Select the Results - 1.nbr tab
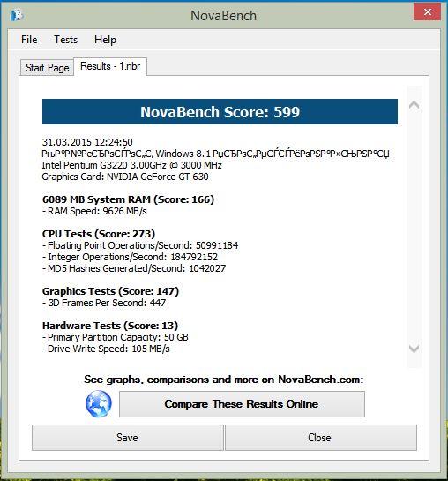The image size is (448, 481). (x=110, y=66)
